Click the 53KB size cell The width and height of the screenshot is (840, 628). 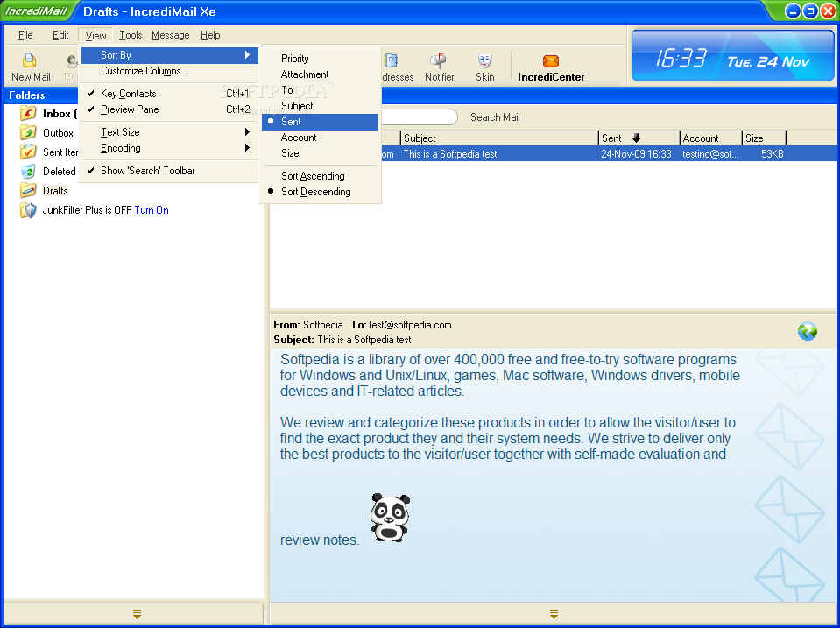click(x=772, y=154)
